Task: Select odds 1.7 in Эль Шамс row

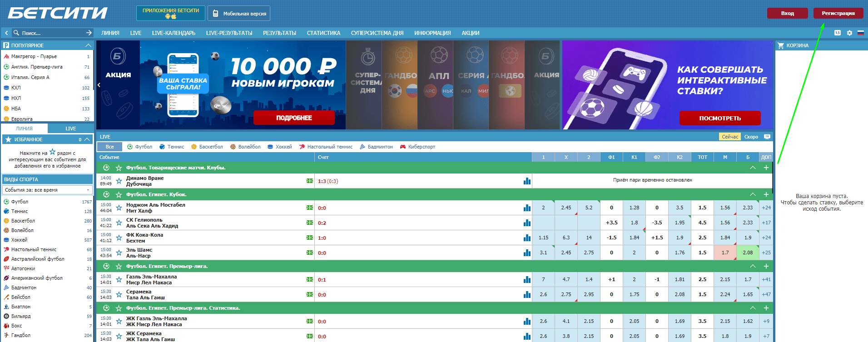Action: (x=725, y=253)
